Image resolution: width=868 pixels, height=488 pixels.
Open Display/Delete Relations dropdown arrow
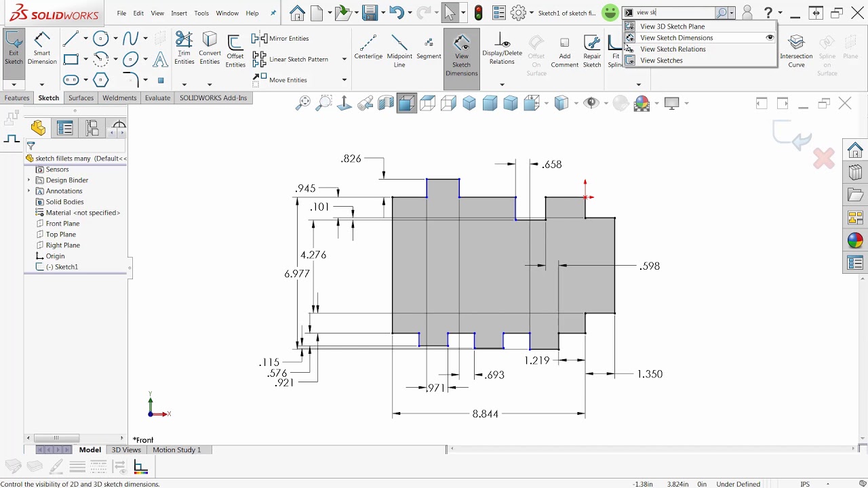[x=502, y=85]
